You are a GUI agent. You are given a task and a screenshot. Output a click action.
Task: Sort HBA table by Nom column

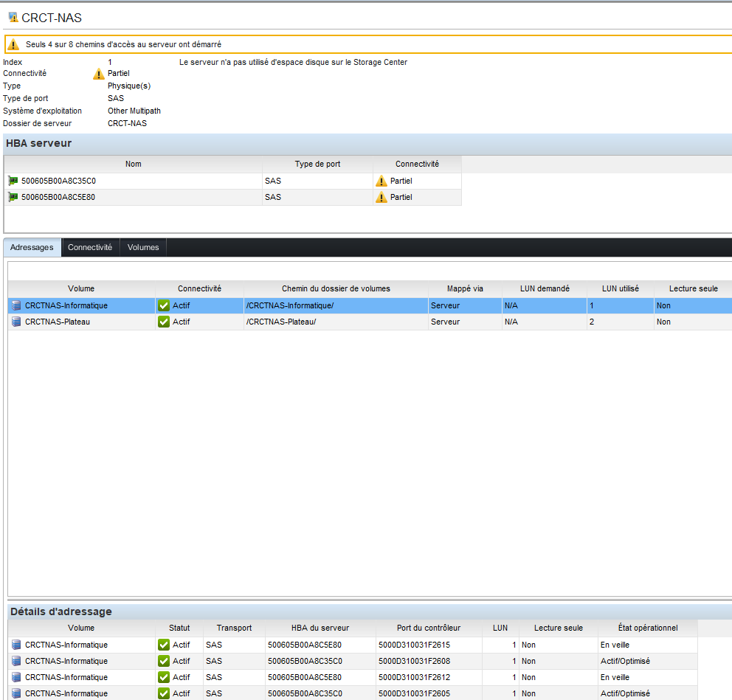133,164
